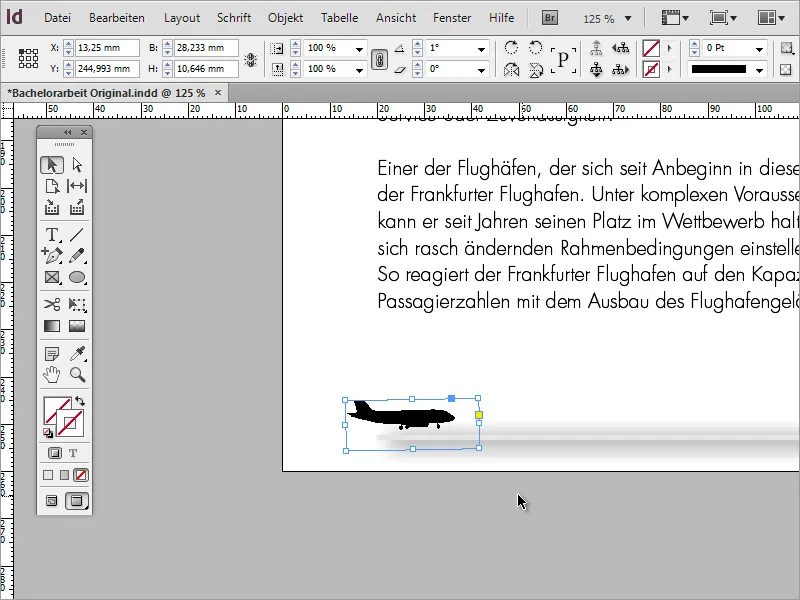Select the Gradient Feather tool
This screenshot has width=800, height=600.
pos(77,326)
